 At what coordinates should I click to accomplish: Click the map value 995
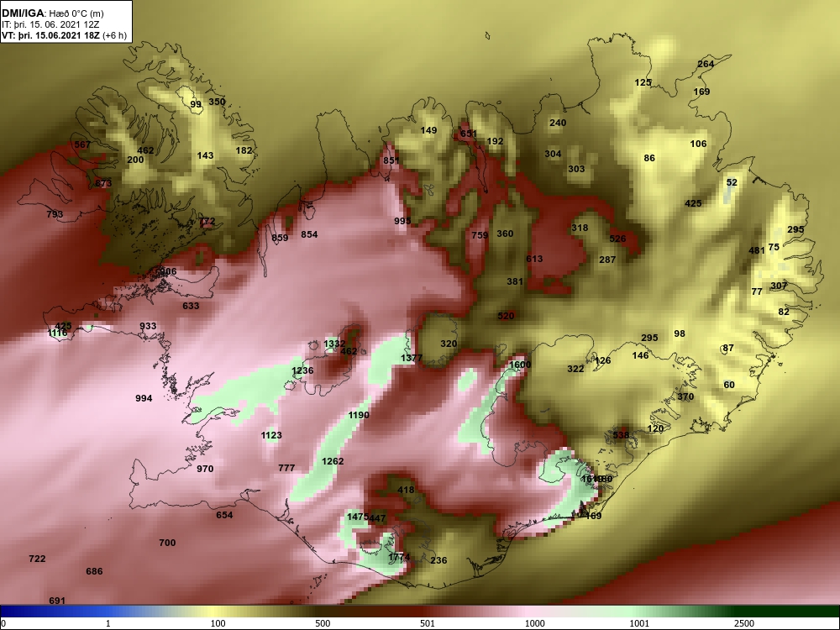[x=402, y=221]
